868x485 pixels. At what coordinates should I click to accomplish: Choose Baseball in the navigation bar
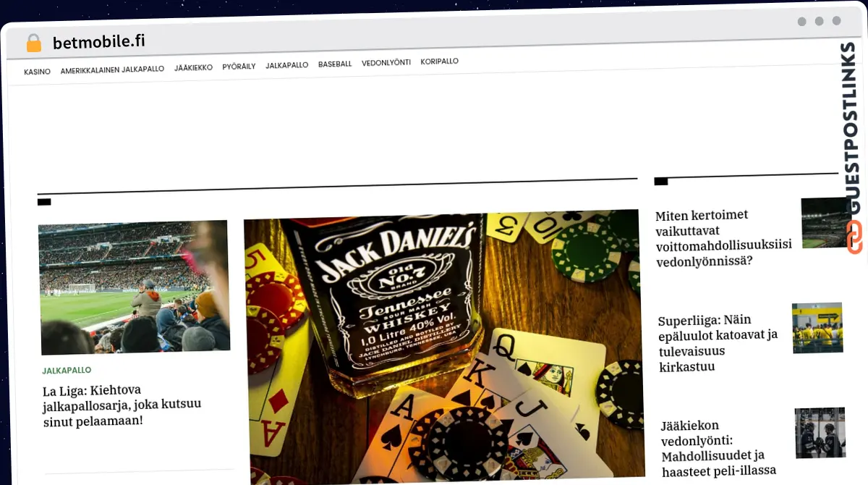(335, 64)
